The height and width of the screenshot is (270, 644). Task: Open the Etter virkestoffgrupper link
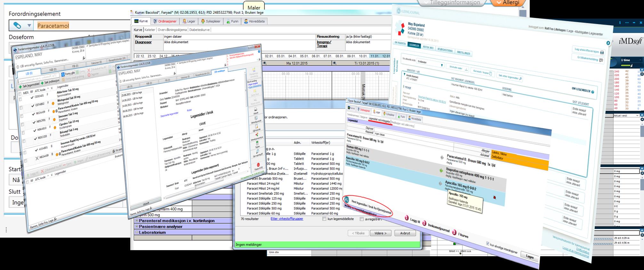tap(287, 219)
